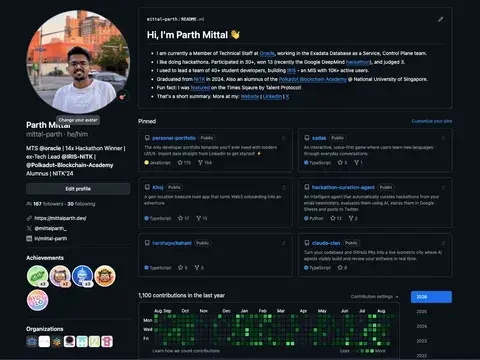
Task: Click the star count on personal-portfolio
Action: click(184, 163)
